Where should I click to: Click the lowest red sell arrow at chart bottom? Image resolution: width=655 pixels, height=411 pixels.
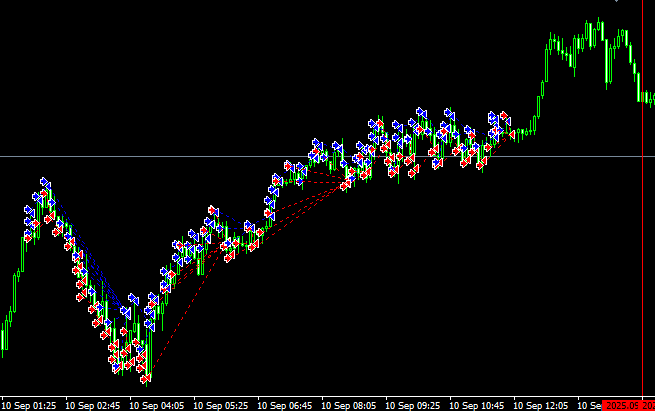(x=145, y=378)
